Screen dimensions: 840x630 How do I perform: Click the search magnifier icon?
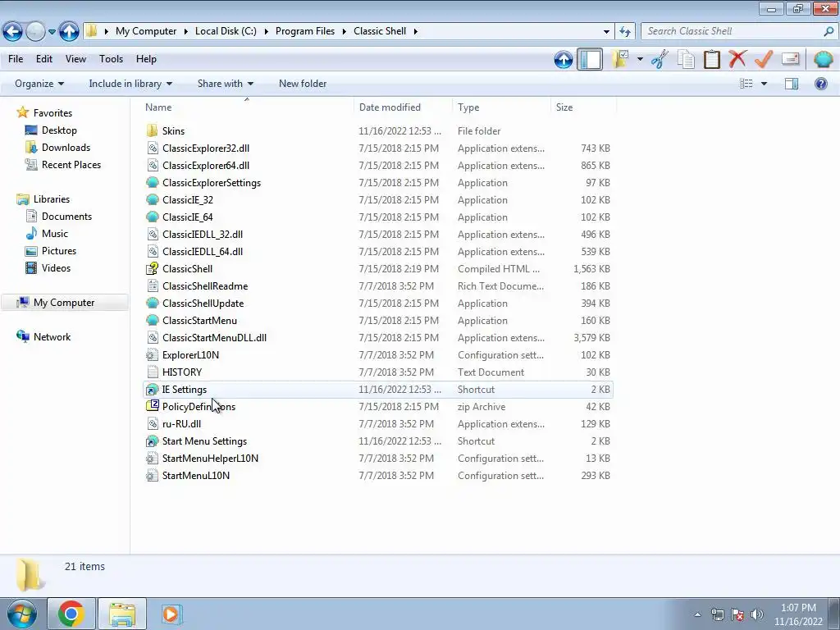tap(829, 32)
